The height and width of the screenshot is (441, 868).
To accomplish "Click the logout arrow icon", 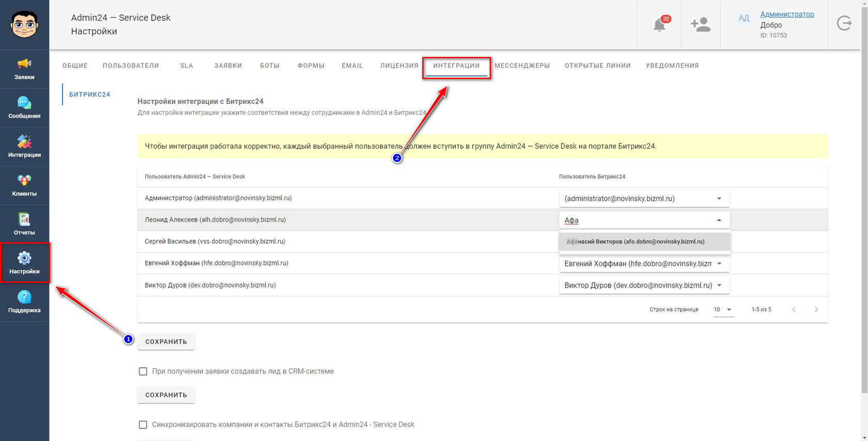I will (844, 23).
